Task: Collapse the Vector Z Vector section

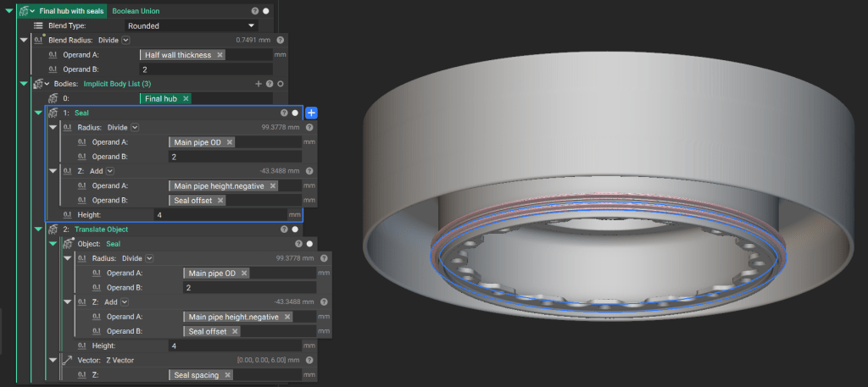Action: click(x=53, y=360)
